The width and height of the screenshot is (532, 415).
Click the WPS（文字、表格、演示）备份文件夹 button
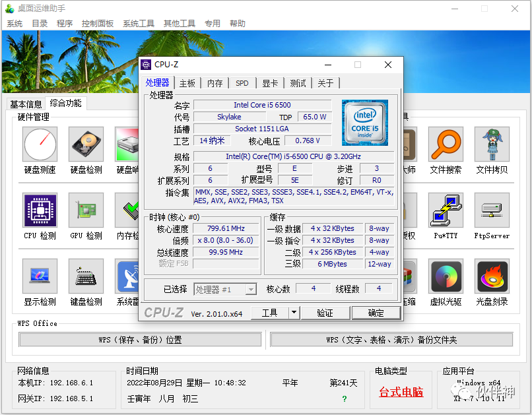click(391, 340)
